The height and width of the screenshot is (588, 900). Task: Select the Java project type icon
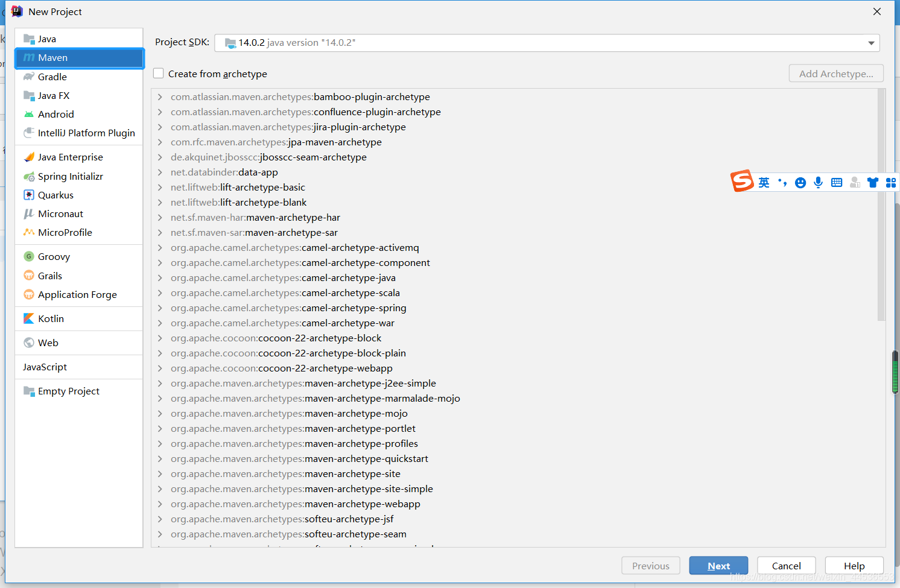(x=29, y=39)
